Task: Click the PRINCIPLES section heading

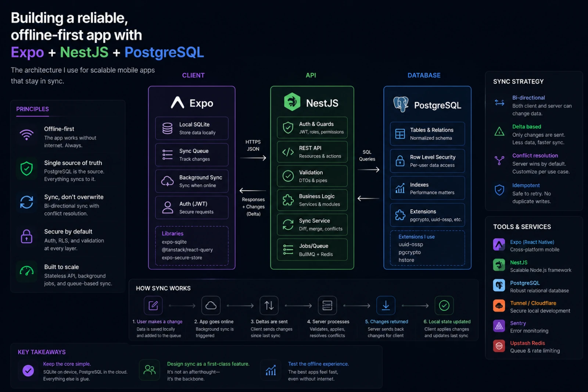Action: pyautogui.click(x=32, y=109)
